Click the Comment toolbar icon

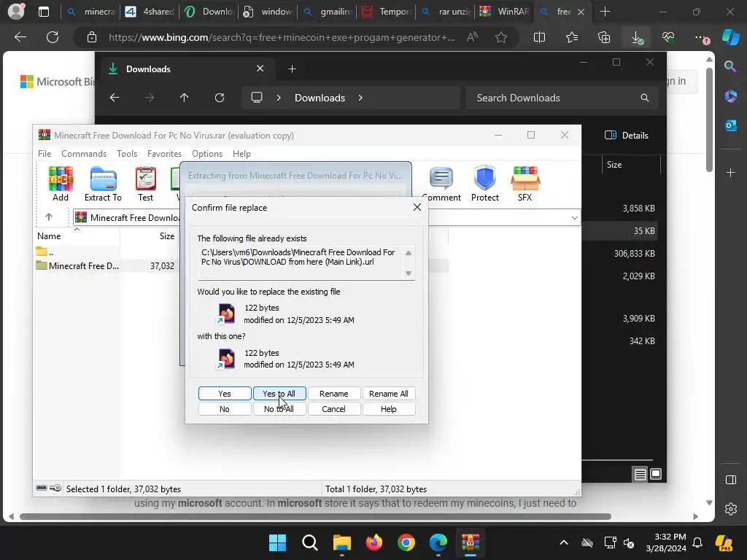click(441, 184)
